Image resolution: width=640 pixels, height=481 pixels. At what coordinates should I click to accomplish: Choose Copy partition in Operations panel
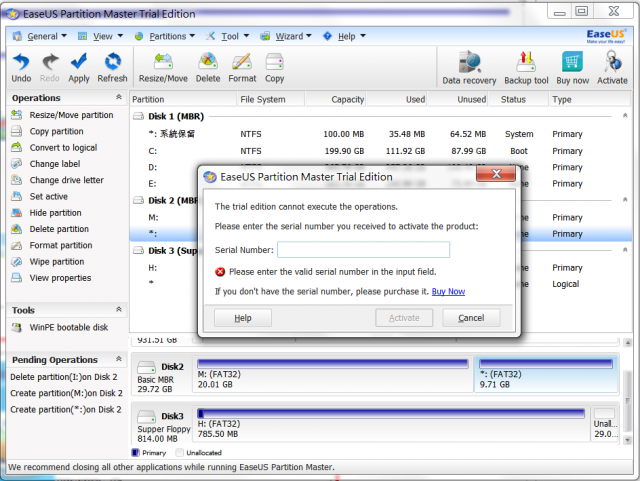click(x=47, y=131)
